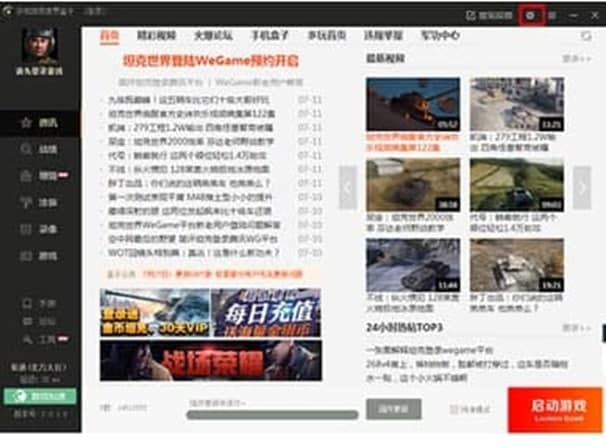Show next videos with right carousel arrow
The height and width of the screenshot is (447, 606).
click(582, 188)
